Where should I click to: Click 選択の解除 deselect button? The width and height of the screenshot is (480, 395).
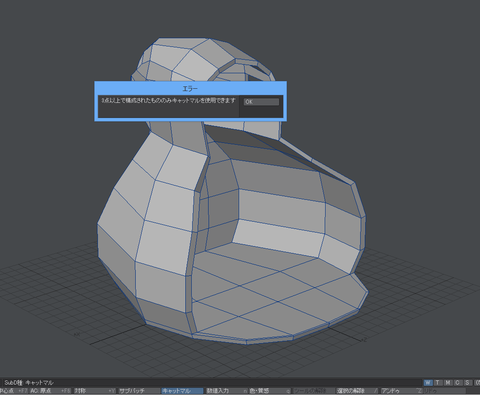pos(357,391)
